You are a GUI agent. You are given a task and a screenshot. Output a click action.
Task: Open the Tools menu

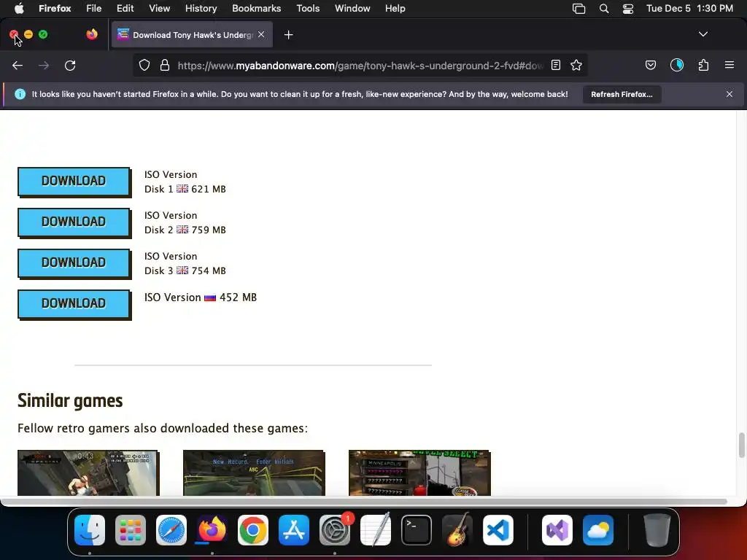click(308, 9)
